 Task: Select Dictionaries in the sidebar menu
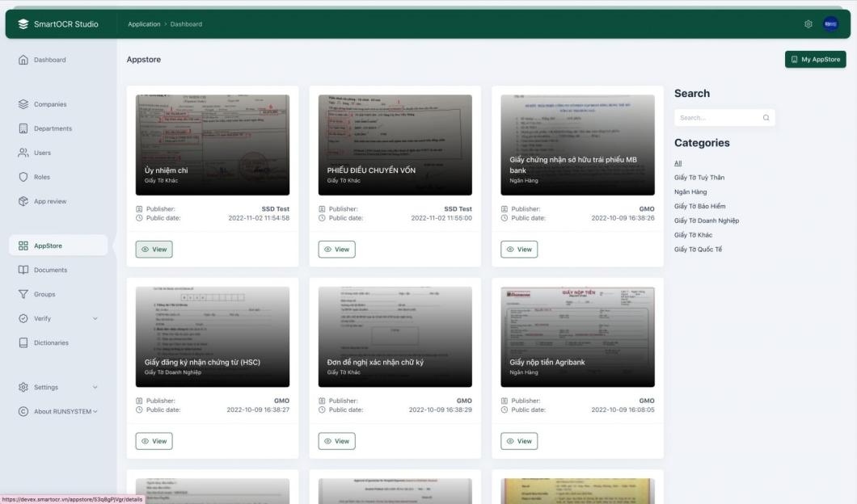tap(51, 342)
